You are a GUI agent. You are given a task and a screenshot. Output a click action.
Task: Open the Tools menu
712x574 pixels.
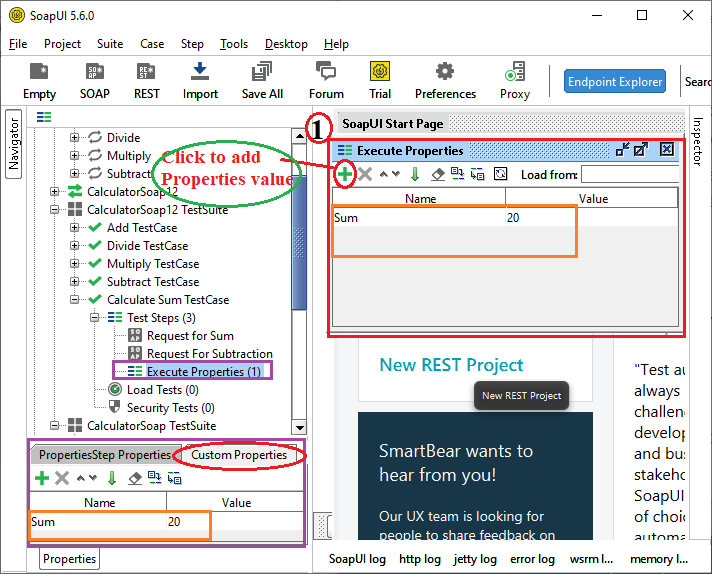click(234, 44)
